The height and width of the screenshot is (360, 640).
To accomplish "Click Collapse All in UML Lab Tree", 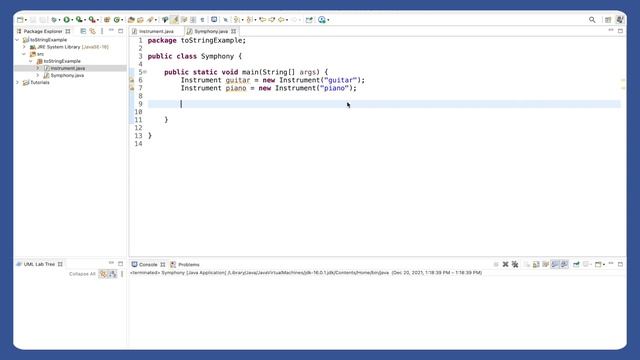I will [x=82, y=274].
